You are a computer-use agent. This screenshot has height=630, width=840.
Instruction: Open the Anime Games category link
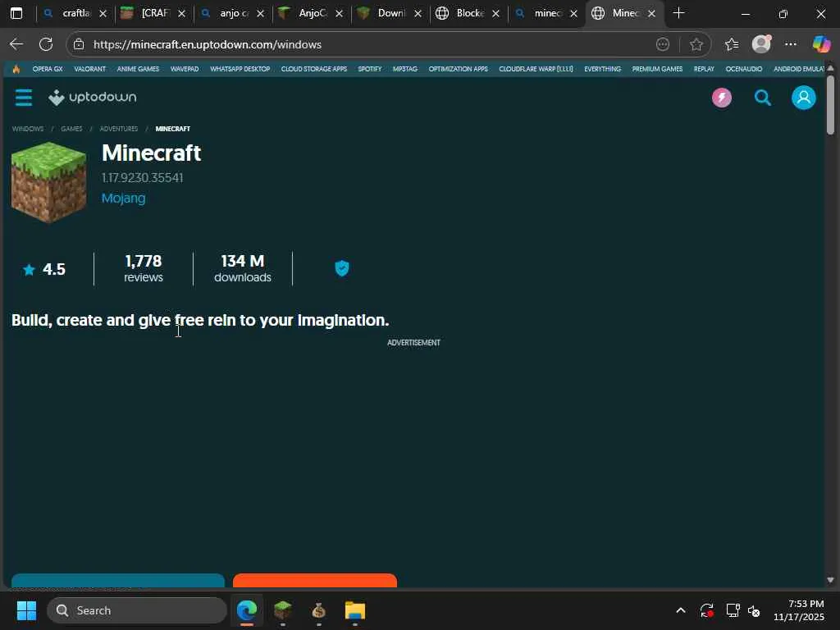[x=138, y=69]
